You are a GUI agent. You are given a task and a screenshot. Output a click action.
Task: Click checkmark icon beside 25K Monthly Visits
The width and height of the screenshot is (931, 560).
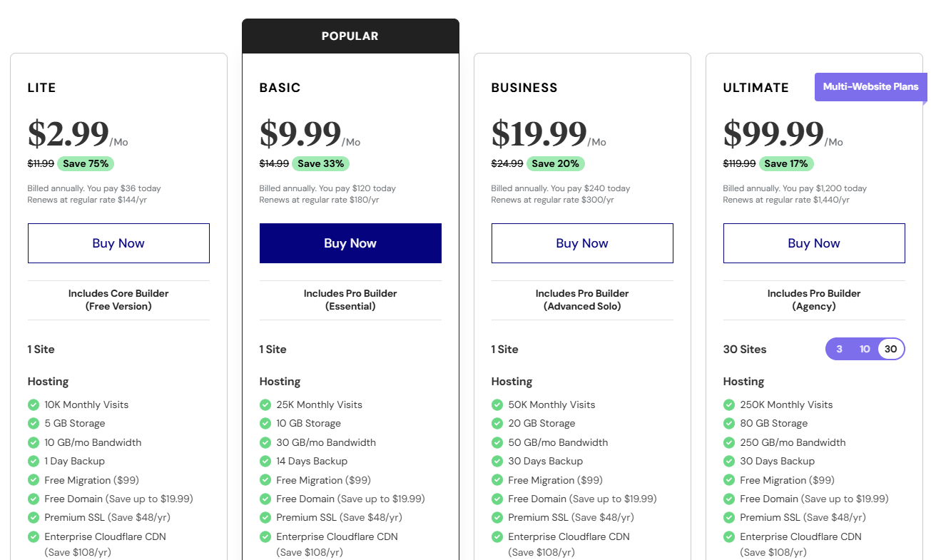pyautogui.click(x=265, y=404)
